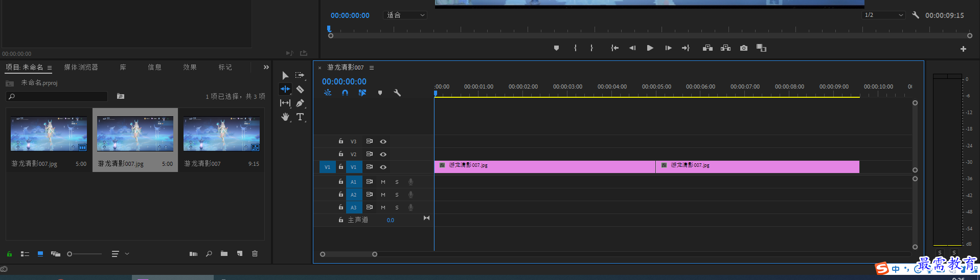The width and height of the screenshot is (980, 280).
Task: Toggle Linked Selection in timeline
Action: [362, 93]
